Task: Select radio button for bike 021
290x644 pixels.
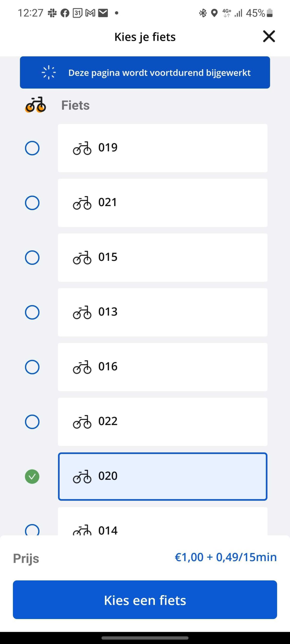Action: (32, 203)
